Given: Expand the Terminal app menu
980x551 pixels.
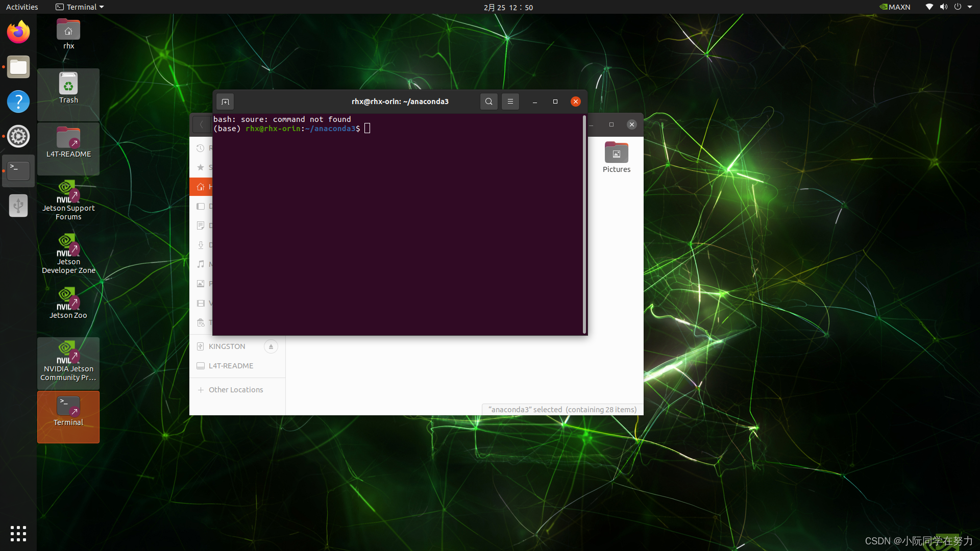Looking at the screenshot, I should click(80, 7).
